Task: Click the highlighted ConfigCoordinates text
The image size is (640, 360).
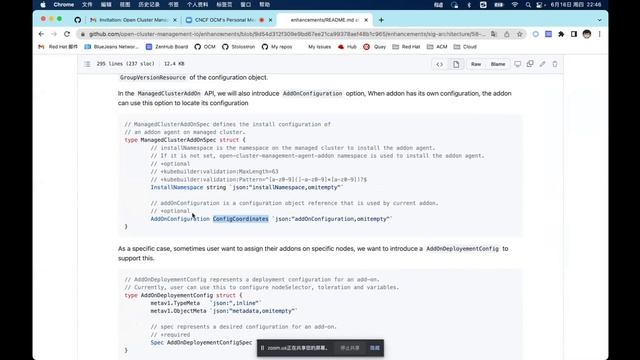Action: click(x=240, y=219)
